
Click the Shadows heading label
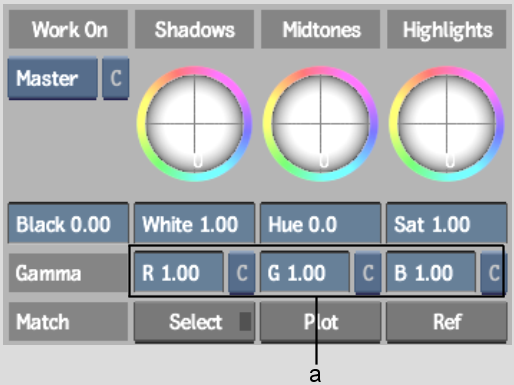click(194, 29)
